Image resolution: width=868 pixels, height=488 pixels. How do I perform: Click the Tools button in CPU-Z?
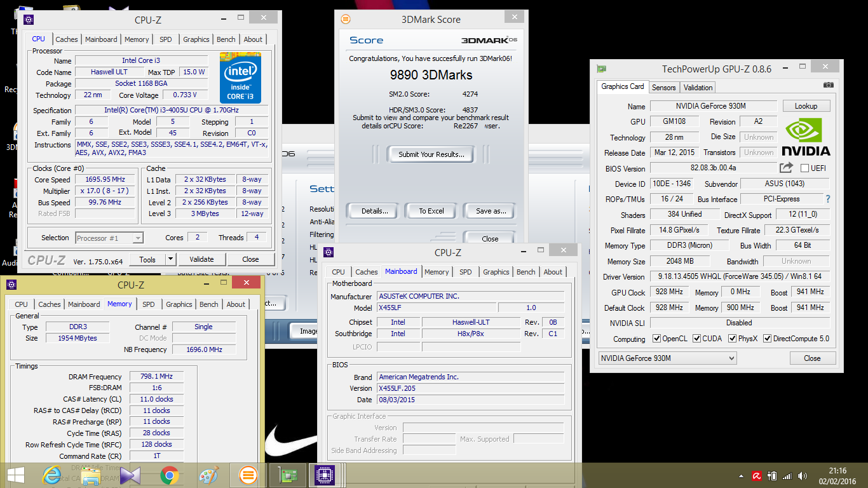coord(147,259)
